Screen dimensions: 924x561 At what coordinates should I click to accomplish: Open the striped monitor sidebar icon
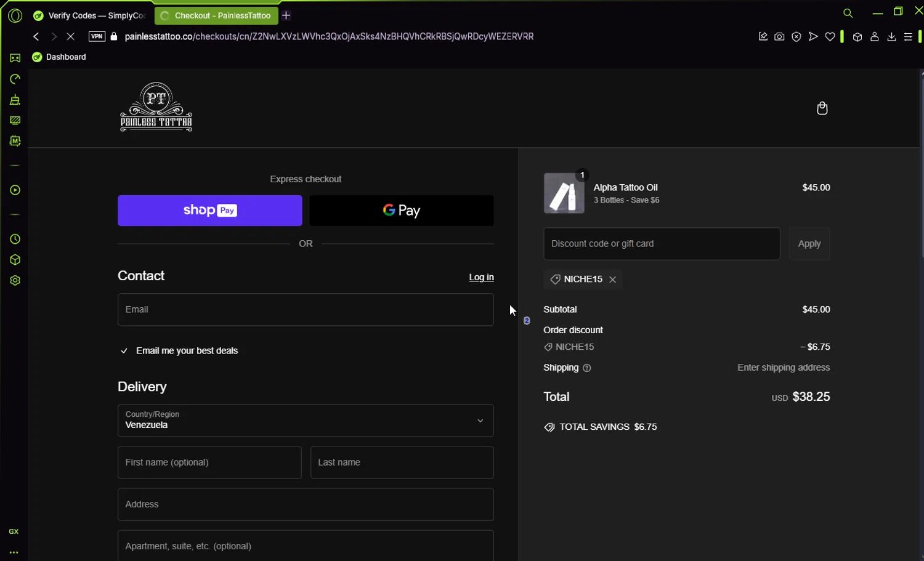[x=15, y=121]
